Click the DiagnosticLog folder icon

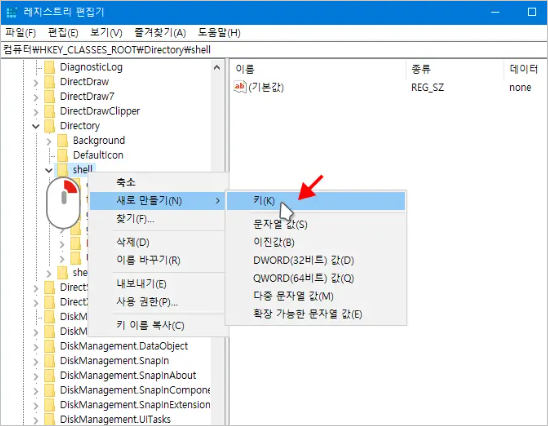click(50, 67)
